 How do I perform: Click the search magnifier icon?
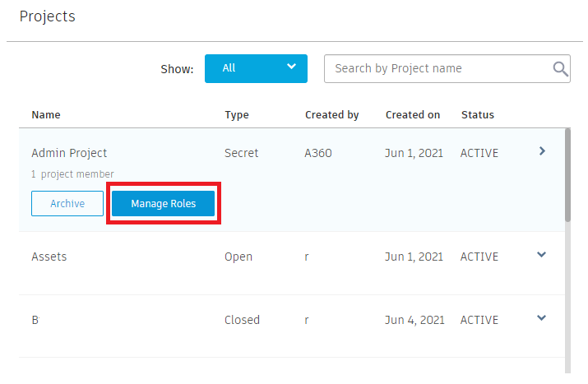pyautogui.click(x=560, y=69)
